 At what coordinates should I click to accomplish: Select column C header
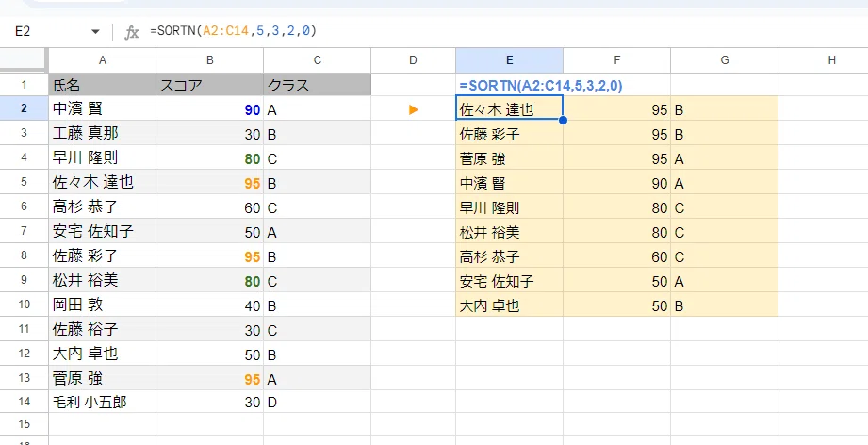pyautogui.click(x=318, y=60)
